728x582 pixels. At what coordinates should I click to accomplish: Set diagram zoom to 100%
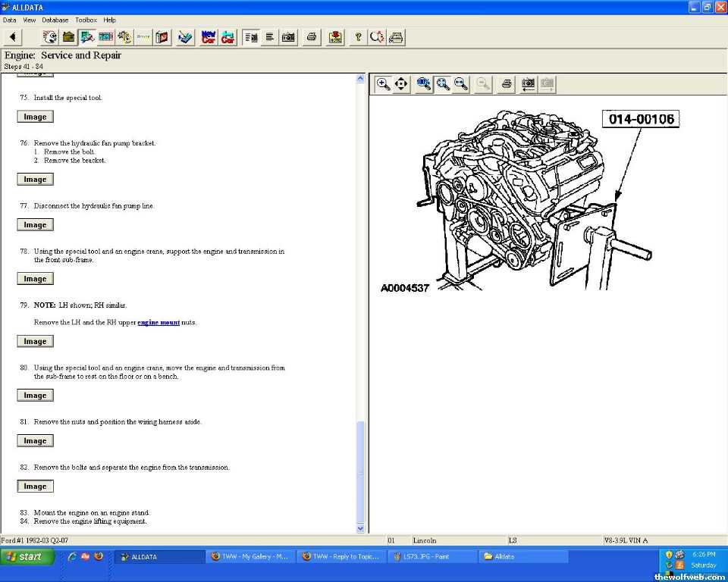424,84
